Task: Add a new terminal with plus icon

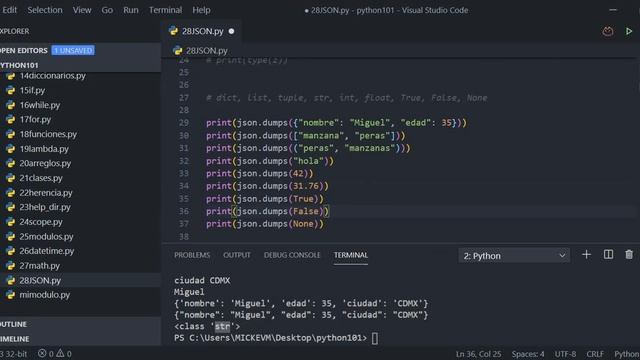Action: click(x=586, y=255)
